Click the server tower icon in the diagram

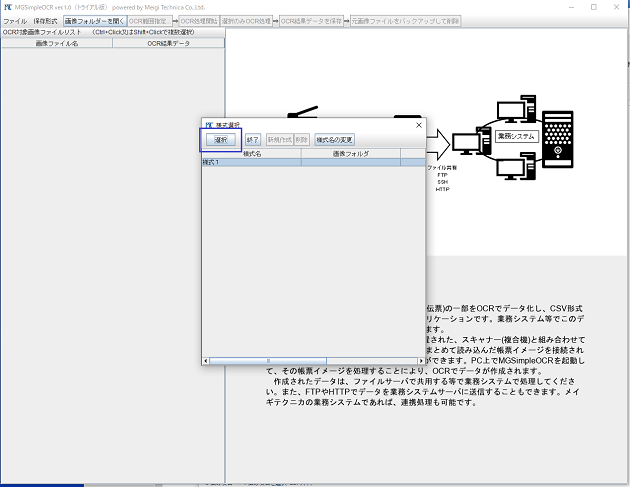[x=558, y=139]
